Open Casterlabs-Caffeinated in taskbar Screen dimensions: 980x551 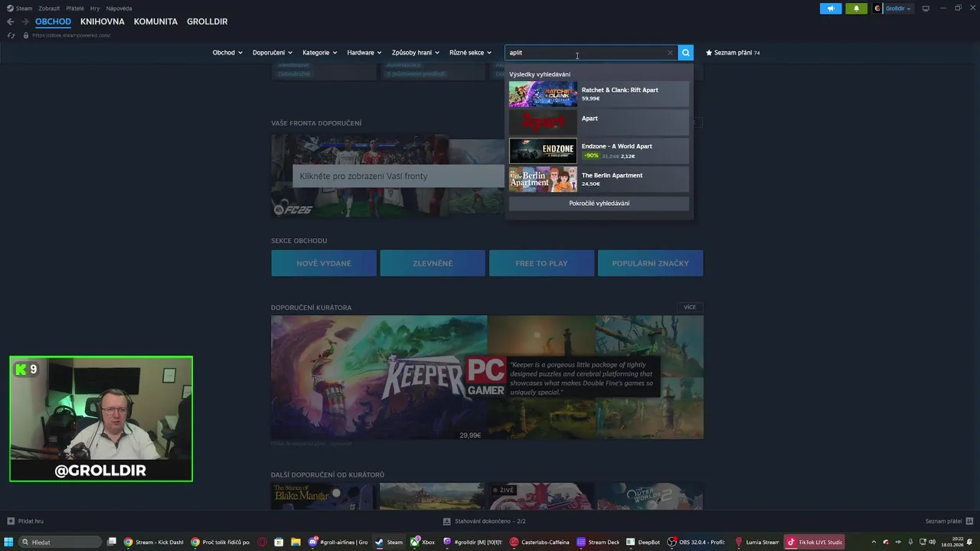point(541,542)
